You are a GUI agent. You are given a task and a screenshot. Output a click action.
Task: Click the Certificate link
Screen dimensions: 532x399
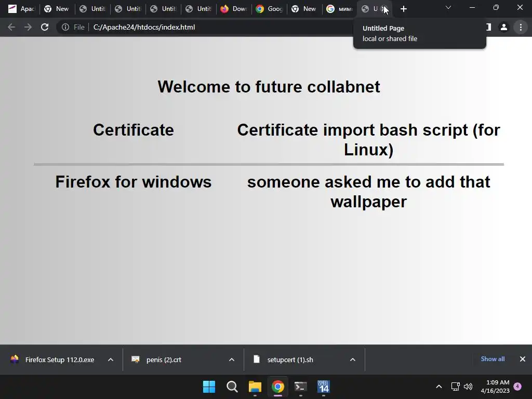tap(134, 130)
